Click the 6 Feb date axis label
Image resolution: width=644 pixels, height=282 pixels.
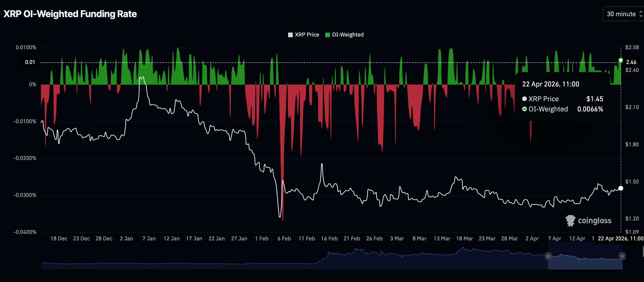tap(284, 239)
